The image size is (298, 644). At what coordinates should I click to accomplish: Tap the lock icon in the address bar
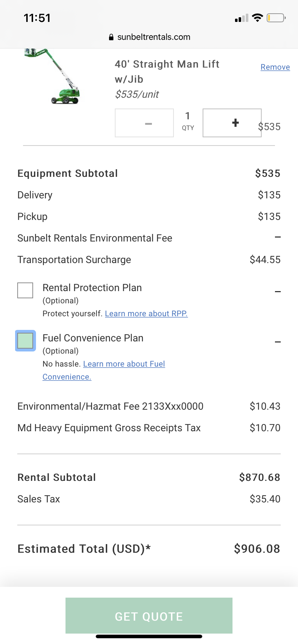[111, 37]
